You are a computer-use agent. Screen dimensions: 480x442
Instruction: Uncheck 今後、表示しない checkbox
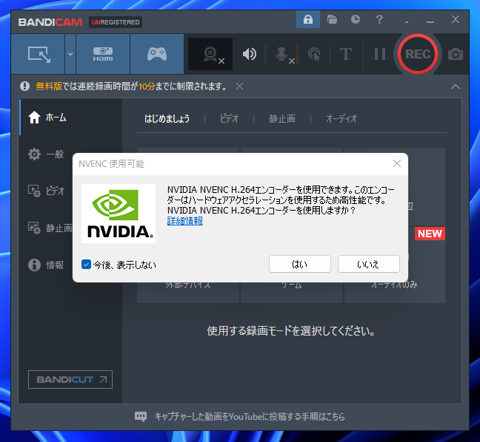[86, 265]
